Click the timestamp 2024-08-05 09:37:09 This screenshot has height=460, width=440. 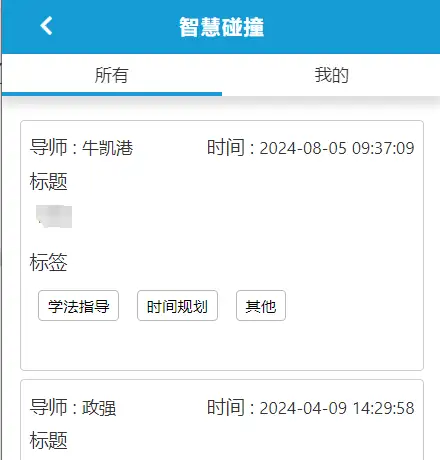337,148
